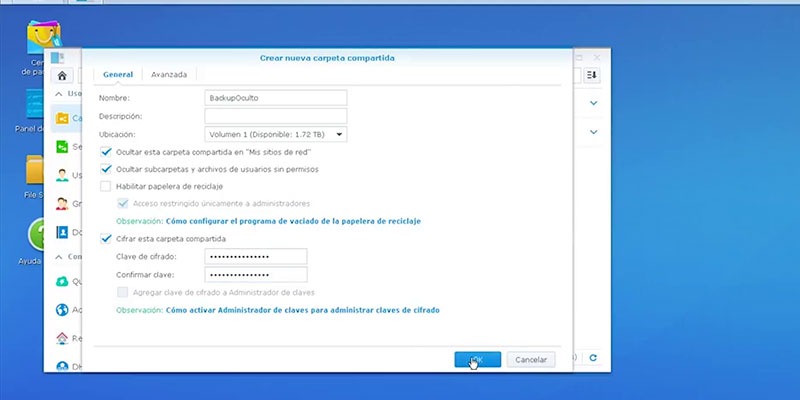
Task: Open the sort order icon at top right
Action: pos(591,75)
